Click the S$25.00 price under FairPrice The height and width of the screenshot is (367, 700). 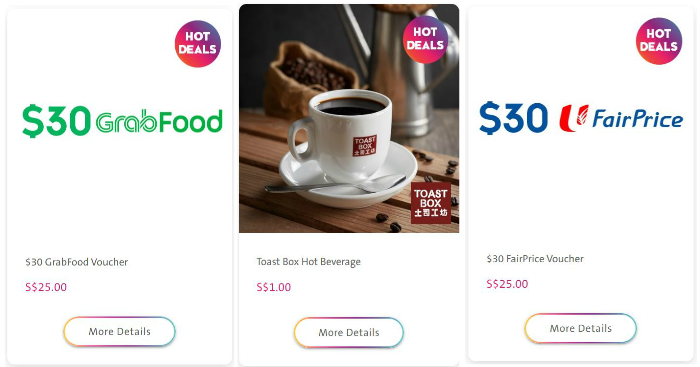tap(507, 284)
